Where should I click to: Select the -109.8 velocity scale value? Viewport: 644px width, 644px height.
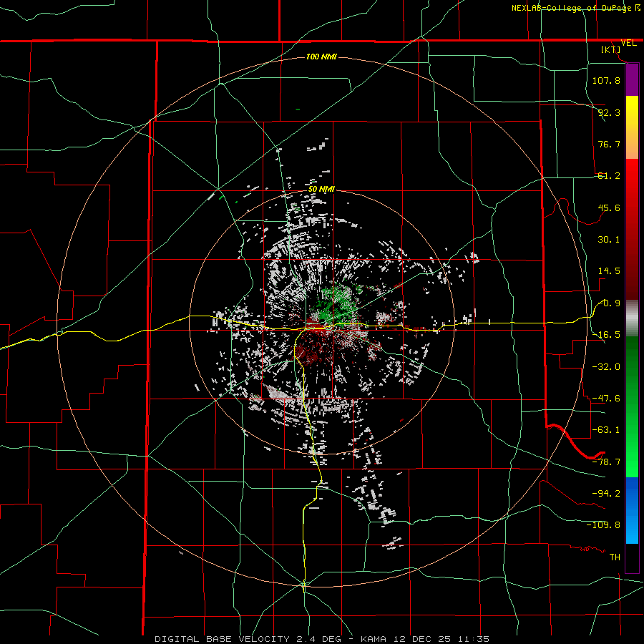point(603,525)
